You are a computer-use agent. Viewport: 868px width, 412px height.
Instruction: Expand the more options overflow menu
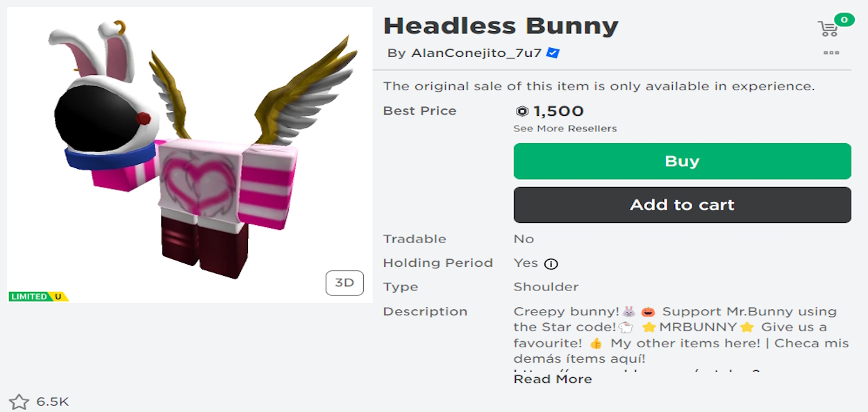click(x=831, y=52)
